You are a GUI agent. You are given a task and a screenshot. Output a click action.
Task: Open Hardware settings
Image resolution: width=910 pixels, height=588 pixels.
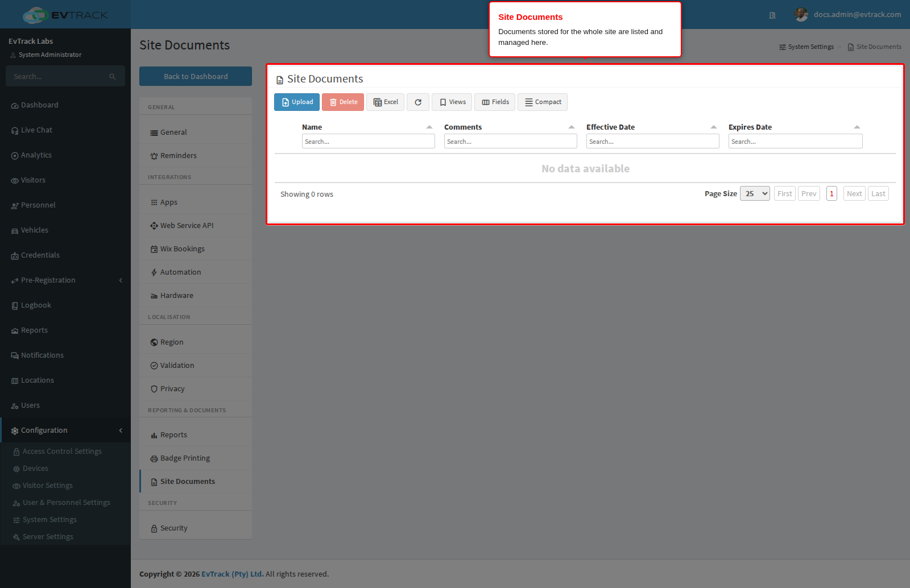click(x=196, y=296)
